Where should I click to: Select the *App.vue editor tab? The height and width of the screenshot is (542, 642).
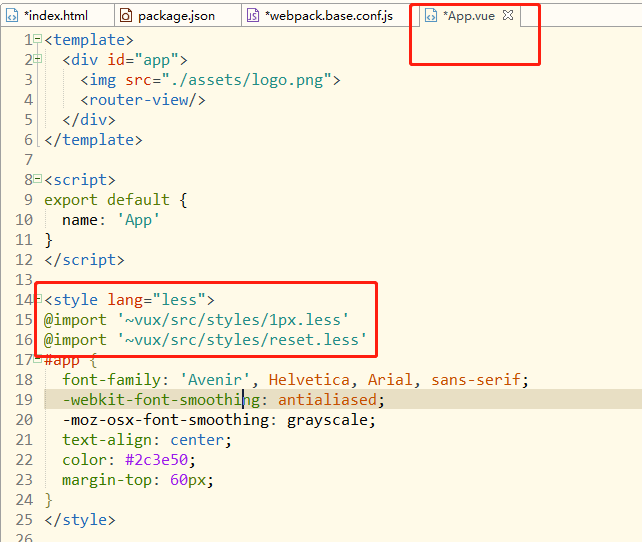click(x=468, y=16)
